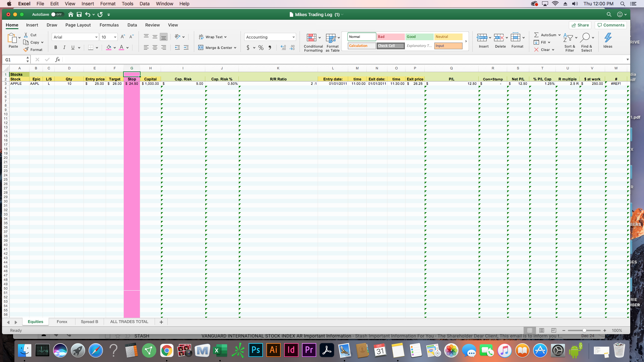Image resolution: width=644 pixels, height=362 pixels.
Task: Save the workbook with the disk icon
Action: pyautogui.click(x=79, y=14)
